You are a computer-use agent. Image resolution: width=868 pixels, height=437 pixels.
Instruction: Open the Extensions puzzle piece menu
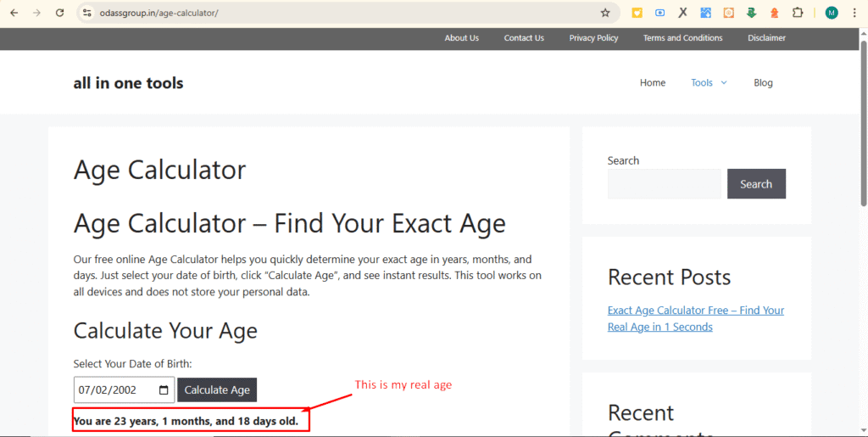tap(797, 13)
